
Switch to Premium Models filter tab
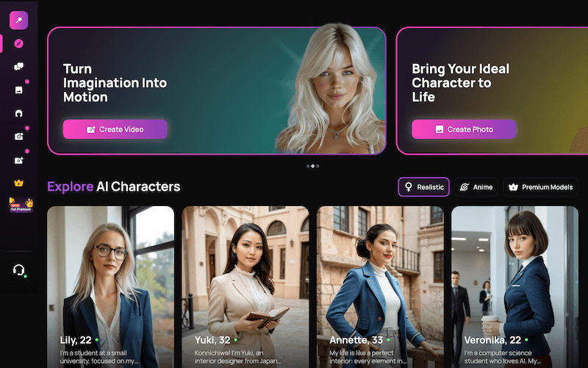[540, 187]
